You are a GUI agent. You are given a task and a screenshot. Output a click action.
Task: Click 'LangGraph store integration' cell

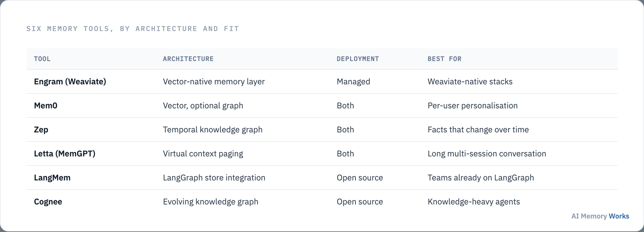[x=214, y=178]
